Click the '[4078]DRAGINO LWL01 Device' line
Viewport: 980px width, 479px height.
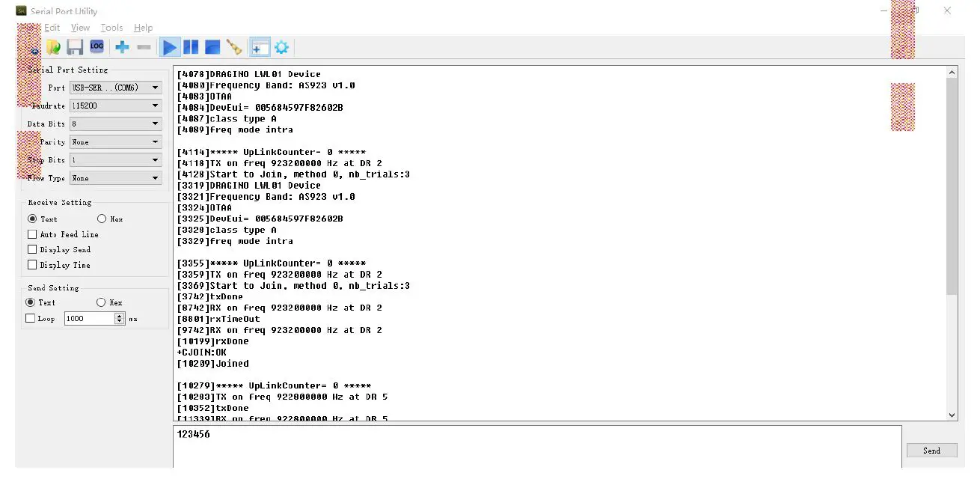[248, 74]
